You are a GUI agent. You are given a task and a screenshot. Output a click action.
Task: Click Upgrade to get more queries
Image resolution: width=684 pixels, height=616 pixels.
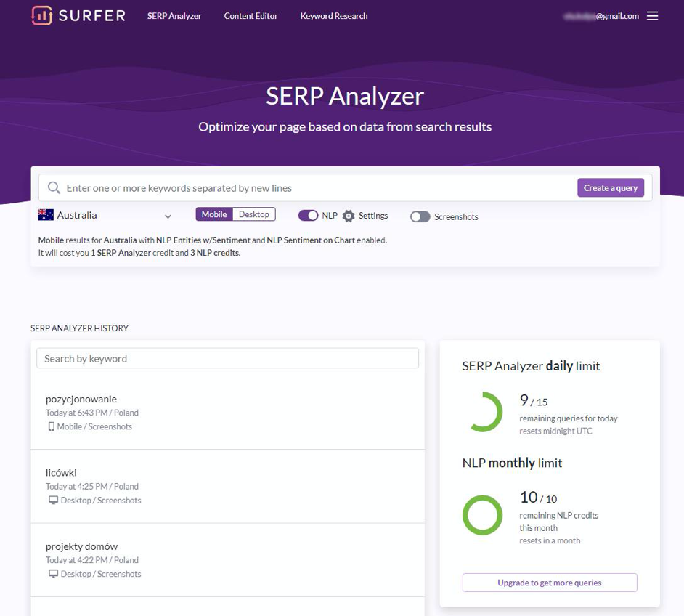tap(550, 583)
